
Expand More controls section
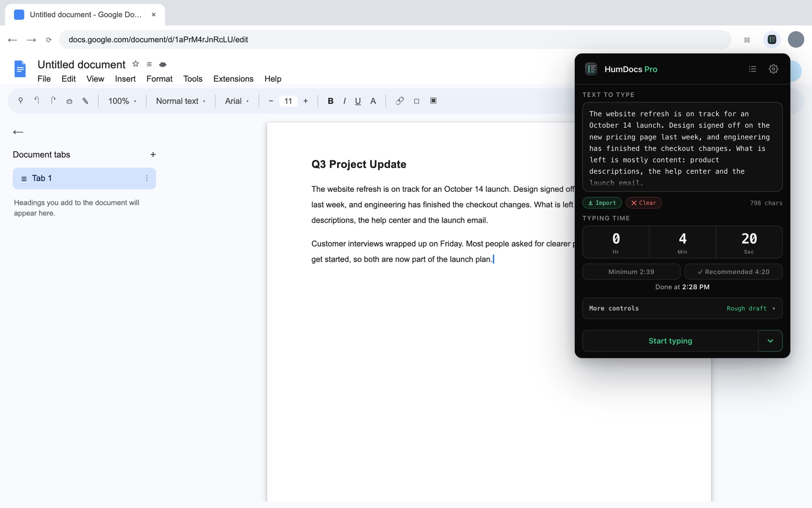(682, 308)
